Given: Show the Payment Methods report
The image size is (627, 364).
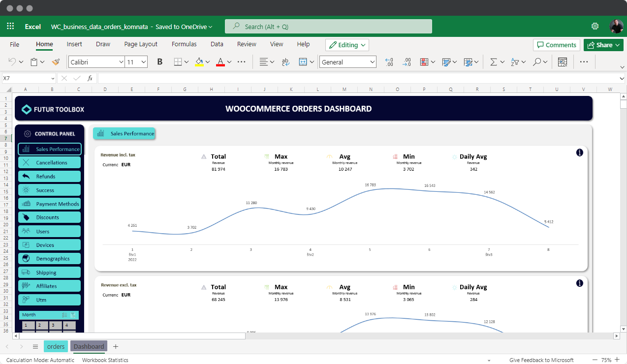Looking at the screenshot, I should (49, 204).
